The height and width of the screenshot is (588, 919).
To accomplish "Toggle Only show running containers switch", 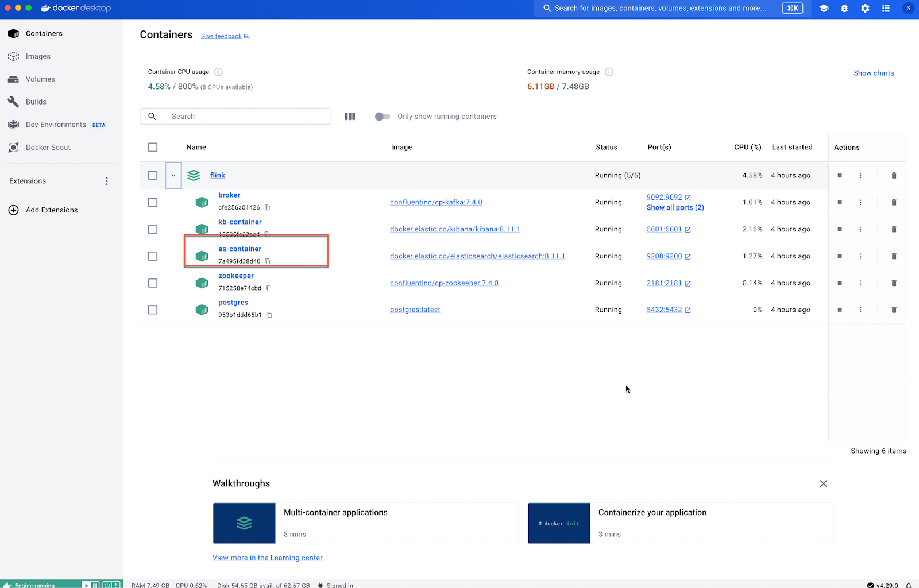I will pos(382,117).
